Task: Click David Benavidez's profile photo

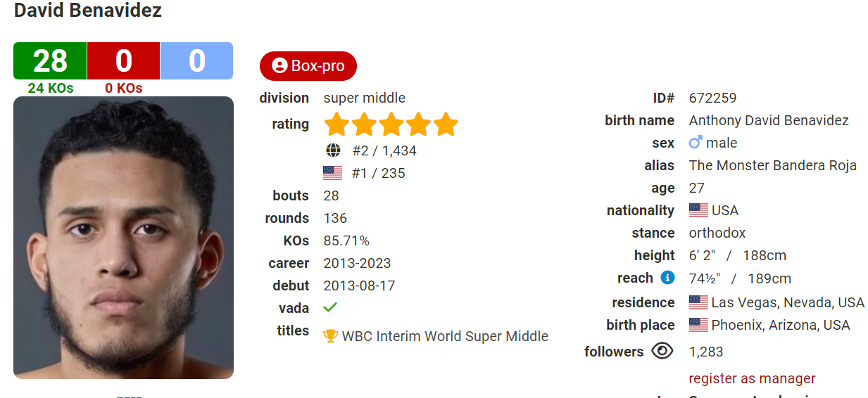Action: click(123, 238)
